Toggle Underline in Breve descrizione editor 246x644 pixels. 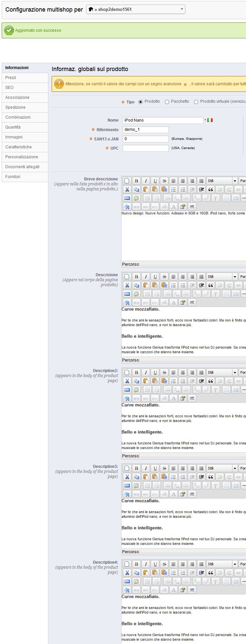click(x=155, y=181)
